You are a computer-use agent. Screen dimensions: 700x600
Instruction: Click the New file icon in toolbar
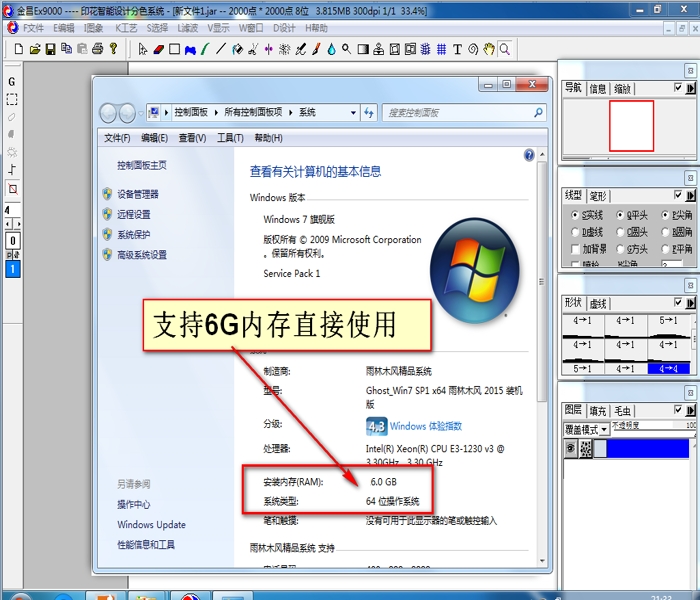point(18,49)
